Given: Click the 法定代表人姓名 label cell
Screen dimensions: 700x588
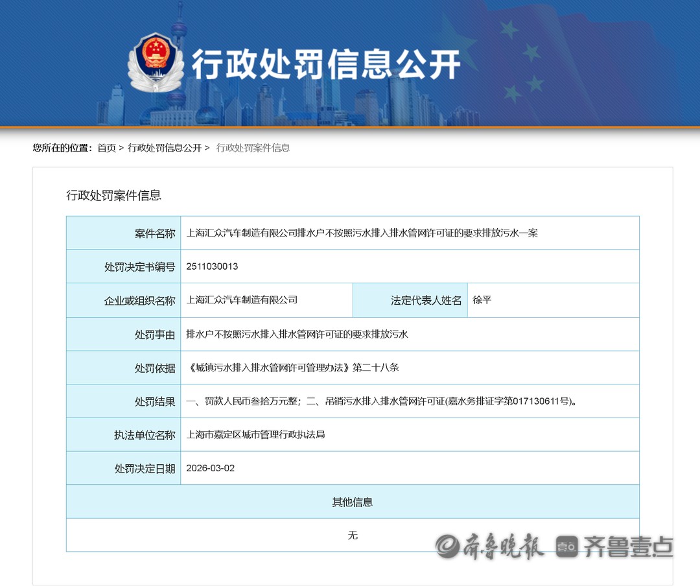Looking at the screenshot, I should [x=426, y=300].
